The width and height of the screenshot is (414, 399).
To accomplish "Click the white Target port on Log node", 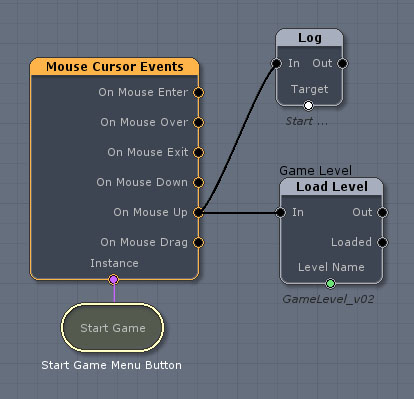I will click(309, 106).
